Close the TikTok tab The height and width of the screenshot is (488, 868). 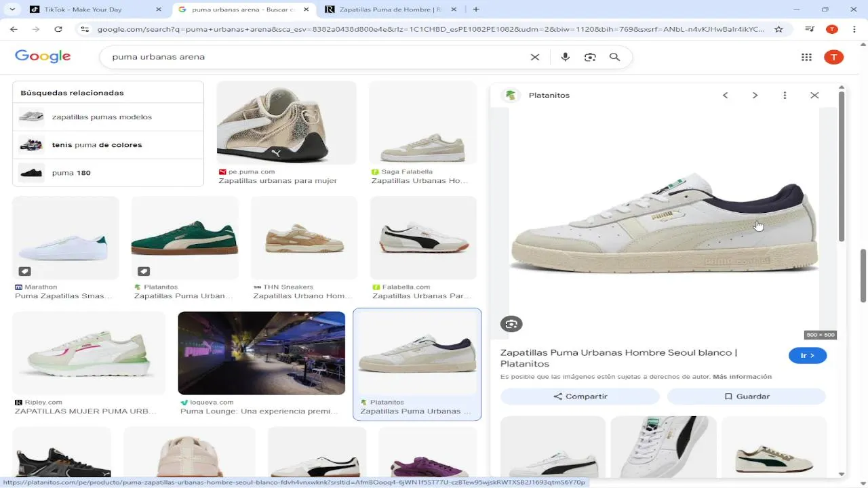click(159, 9)
